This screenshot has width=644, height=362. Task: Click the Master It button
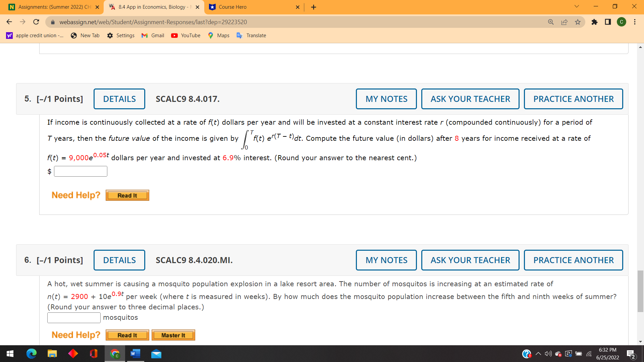[x=173, y=335]
